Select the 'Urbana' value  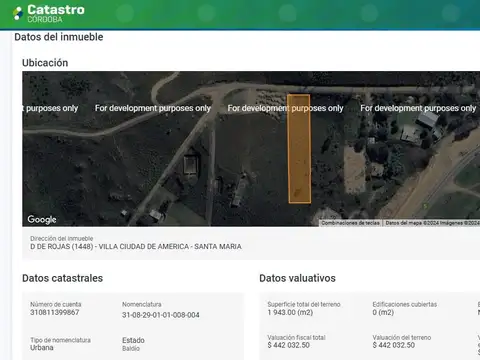click(x=42, y=348)
